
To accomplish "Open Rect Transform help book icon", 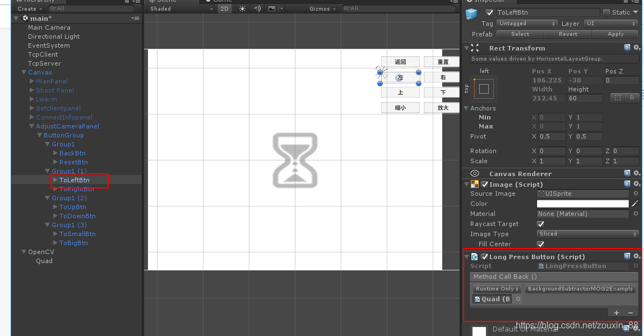I will [627, 48].
